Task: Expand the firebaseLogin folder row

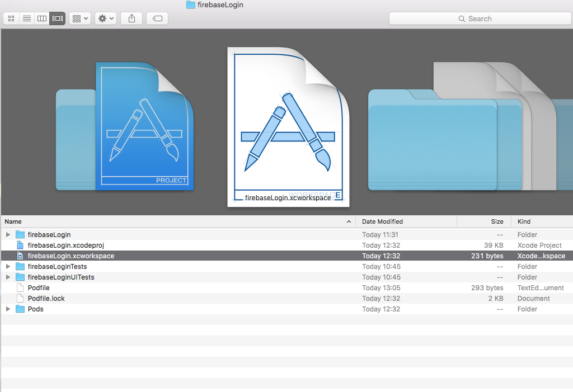Action: coord(8,234)
